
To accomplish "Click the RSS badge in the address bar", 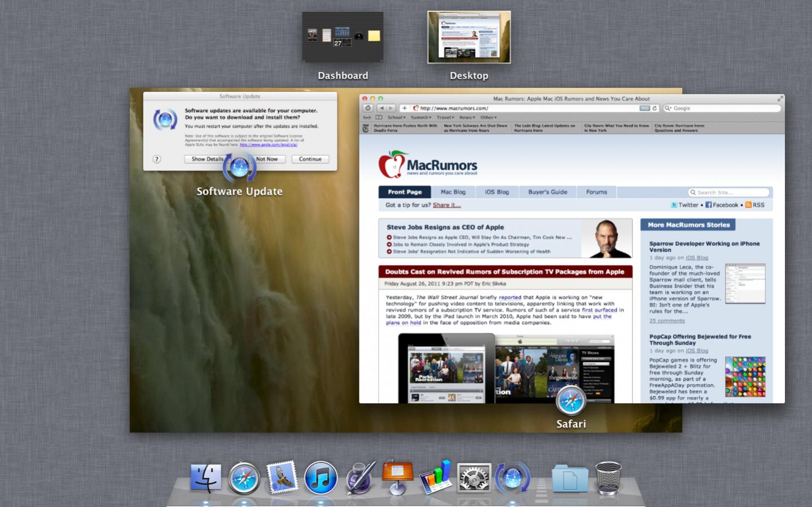I will 644,108.
